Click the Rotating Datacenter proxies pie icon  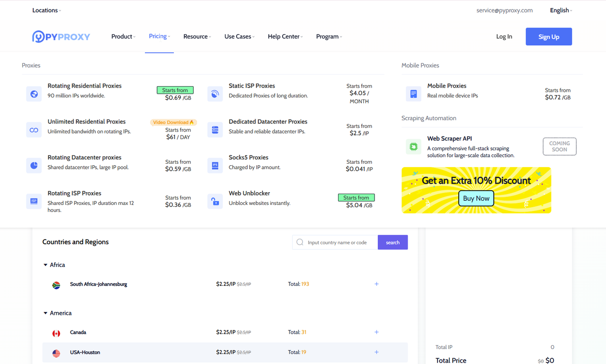pos(34,166)
